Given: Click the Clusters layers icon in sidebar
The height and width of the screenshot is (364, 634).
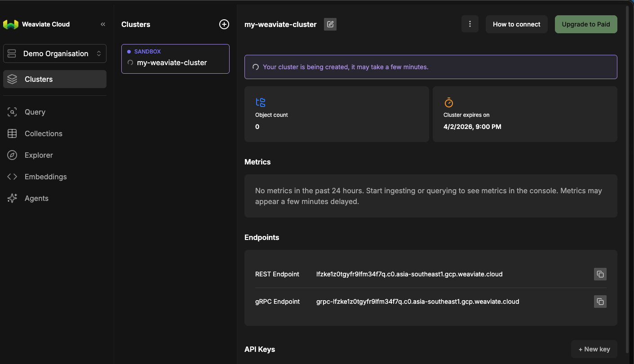Looking at the screenshot, I should (x=12, y=79).
